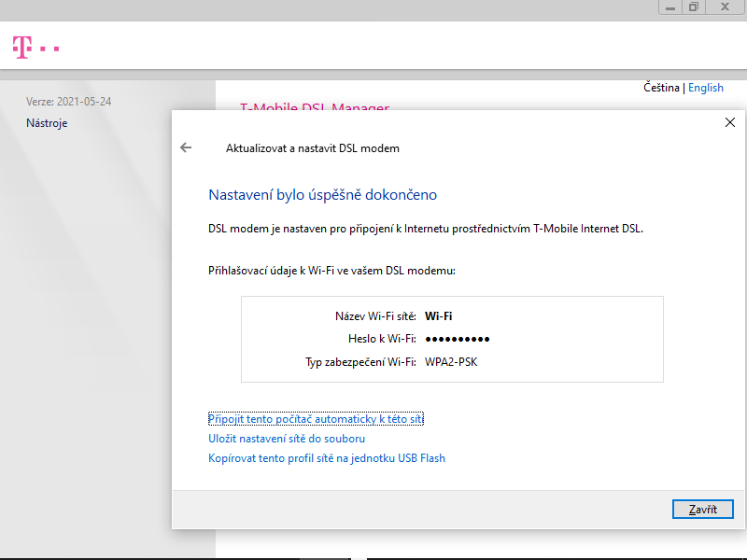Viewport: 747px width, 560px height.
Task: Click 'Připojit tento počítač automaticky k této síti'
Action: (x=316, y=419)
